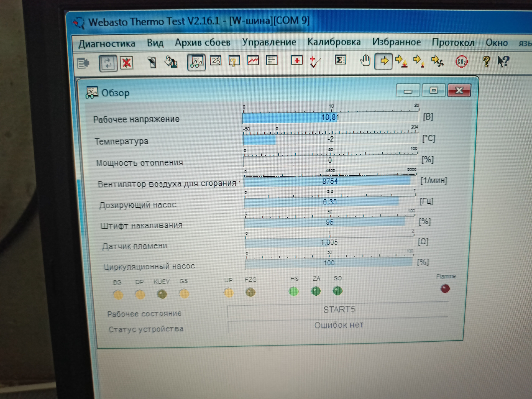Viewport: 532px width, 399px height.
Task: Click the Дозирующий насос bar showing 6,35
Action: pos(330,202)
